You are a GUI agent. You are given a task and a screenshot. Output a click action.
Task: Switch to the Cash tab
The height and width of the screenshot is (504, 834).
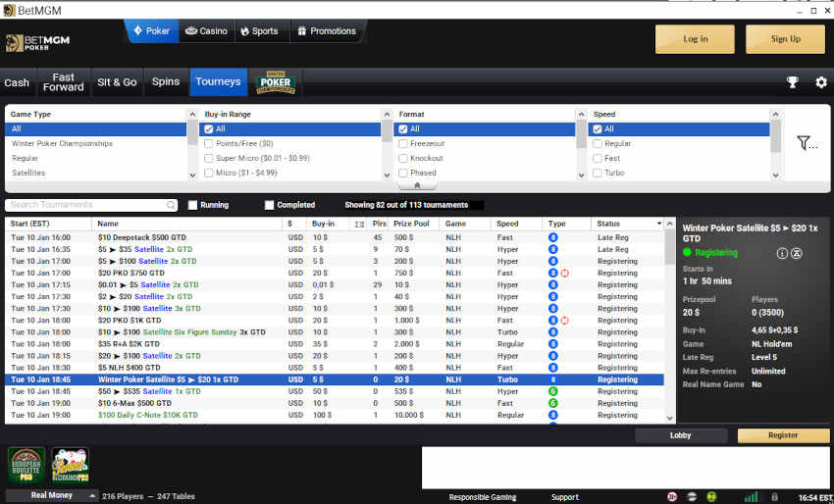(17, 82)
